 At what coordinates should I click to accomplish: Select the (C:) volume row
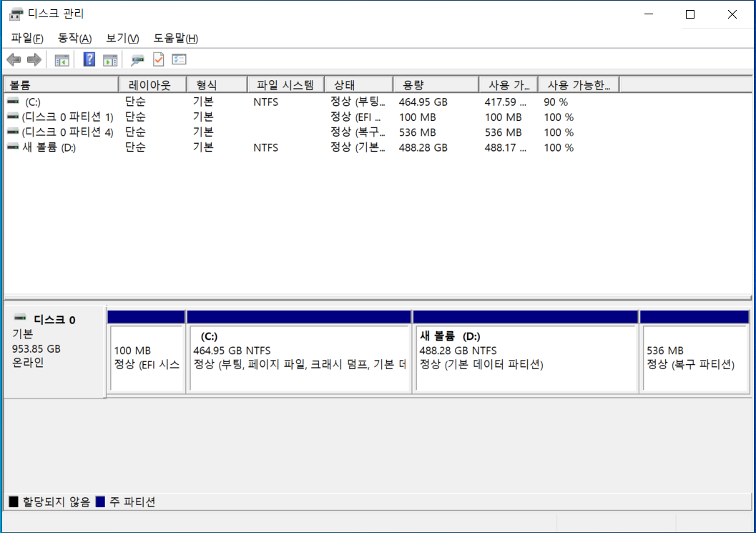[x=313, y=102]
